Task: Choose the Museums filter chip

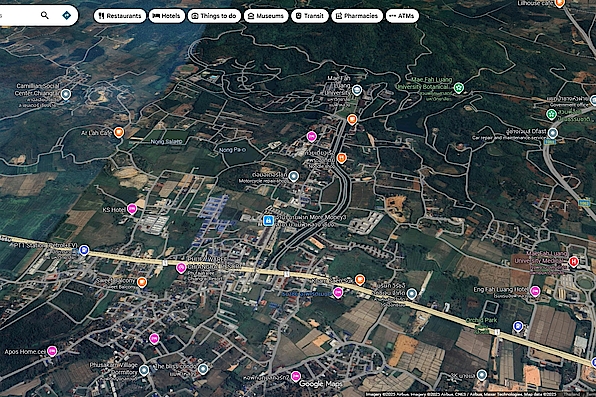Action: pos(266,16)
